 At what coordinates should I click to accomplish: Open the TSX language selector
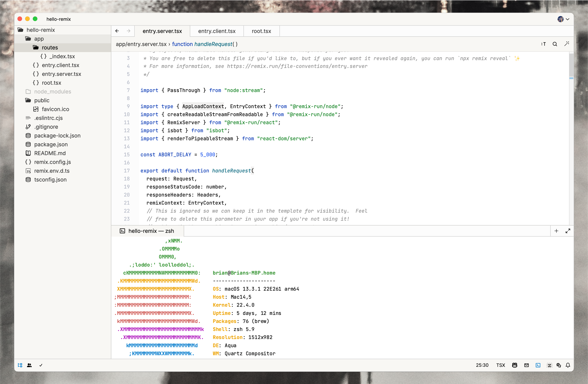pyautogui.click(x=500, y=365)
